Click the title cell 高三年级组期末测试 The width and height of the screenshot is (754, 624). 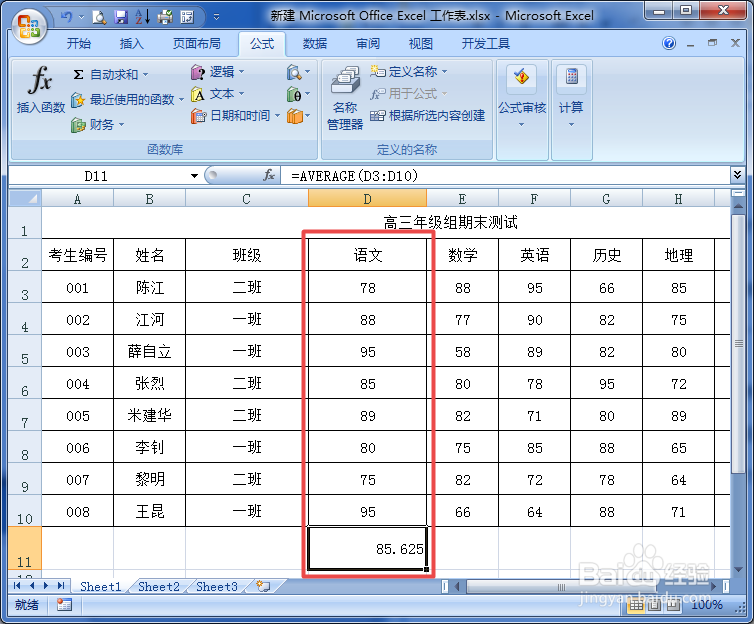pyautogui.click(x=451, y=223)
